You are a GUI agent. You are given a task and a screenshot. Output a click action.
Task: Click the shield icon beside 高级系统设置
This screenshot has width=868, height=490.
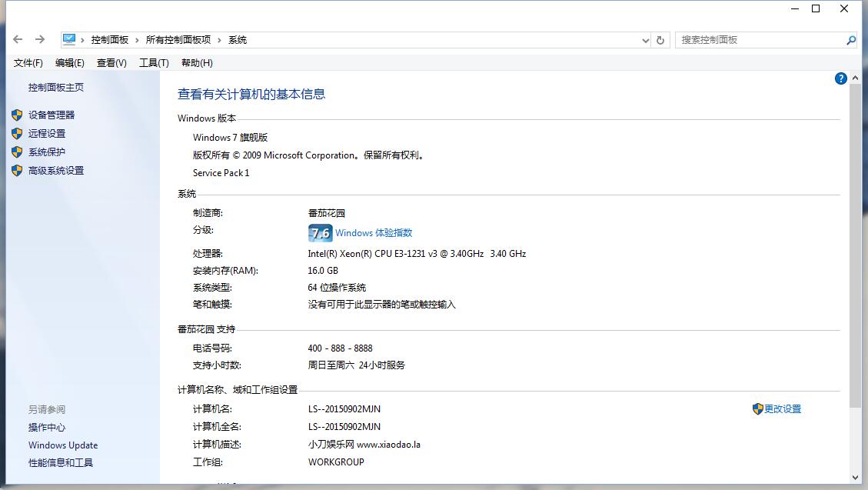pyautogui.click(x=17, y=171)
